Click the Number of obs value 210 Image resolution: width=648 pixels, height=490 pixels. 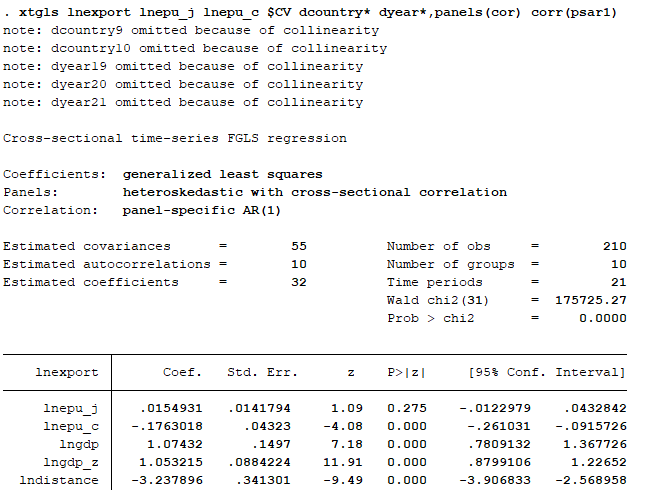(x=614, y=246)
